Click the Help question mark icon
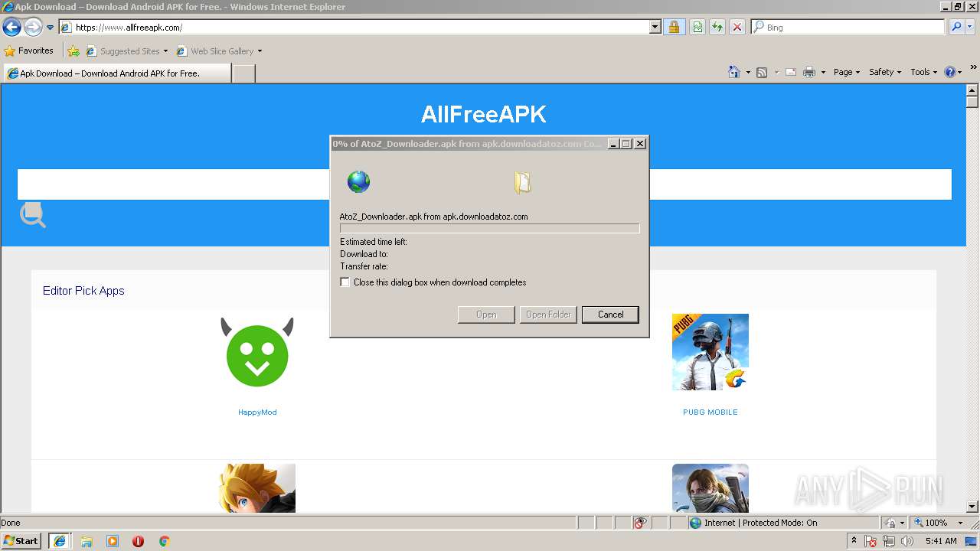Viewport: 980px width, 551px height. click(950, 72)
